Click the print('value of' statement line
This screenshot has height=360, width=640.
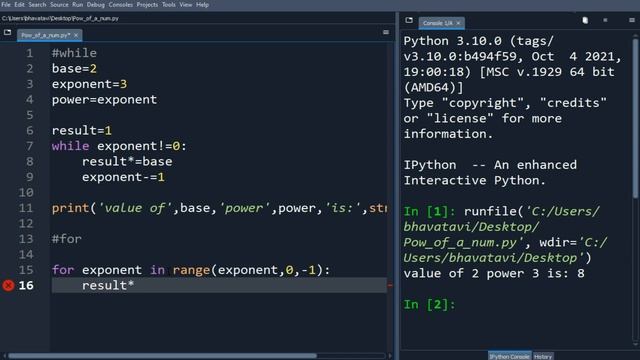coord(219,208)
